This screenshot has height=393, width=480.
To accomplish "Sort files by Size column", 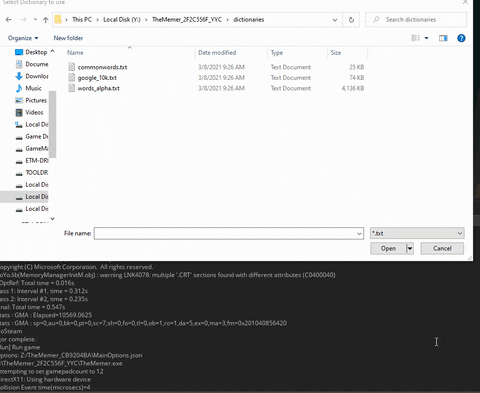I will click(336, 53).
